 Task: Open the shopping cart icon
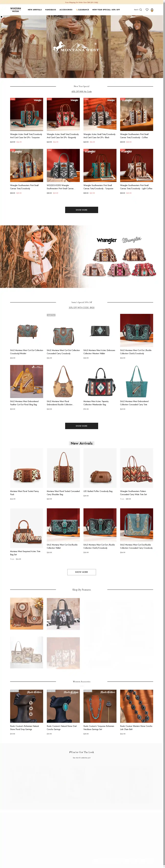152,10
